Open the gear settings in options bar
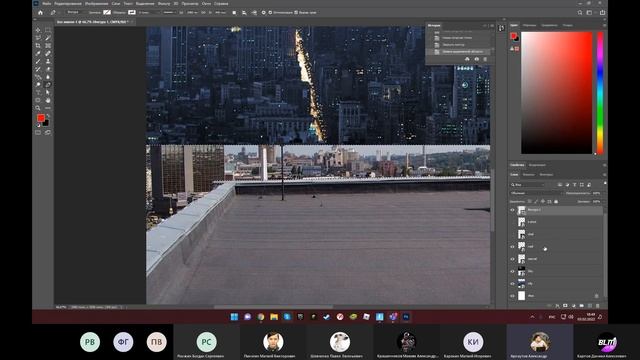Viewport: 640px width, 360px height. pyautogui.click(x=264, y=13)
